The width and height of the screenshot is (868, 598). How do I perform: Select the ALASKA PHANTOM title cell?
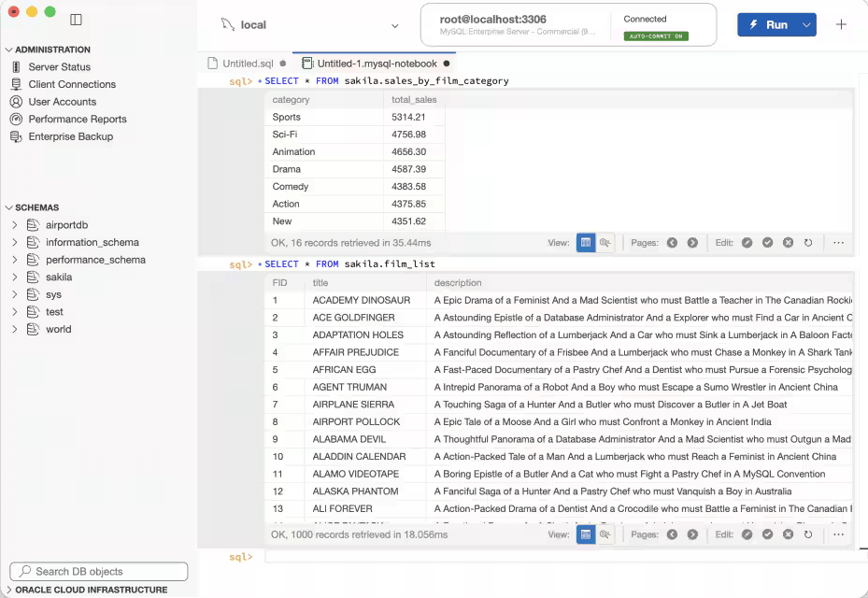pyautogui.click(x=365, y=491)
